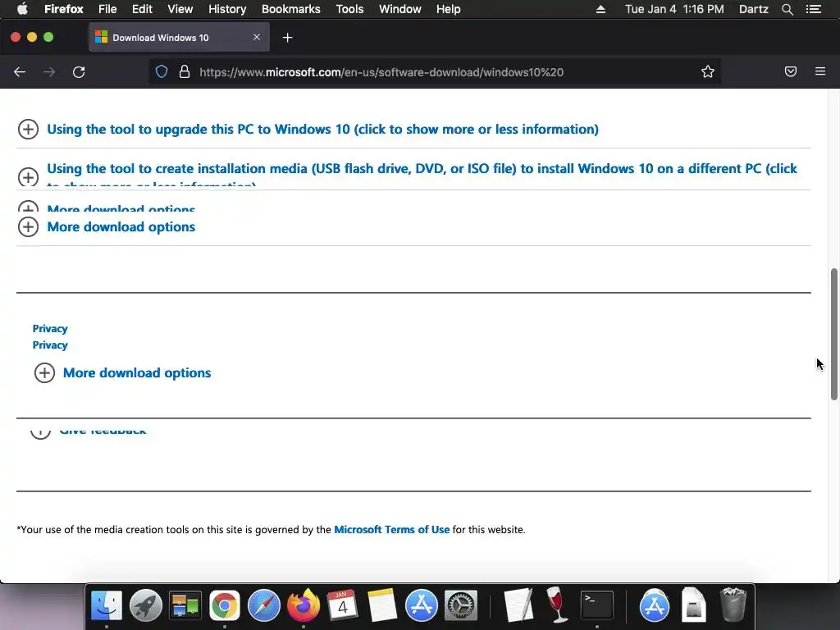Click the grayed-out forward navigation arrow
The image size is (840, 630).
pos(49,72)
